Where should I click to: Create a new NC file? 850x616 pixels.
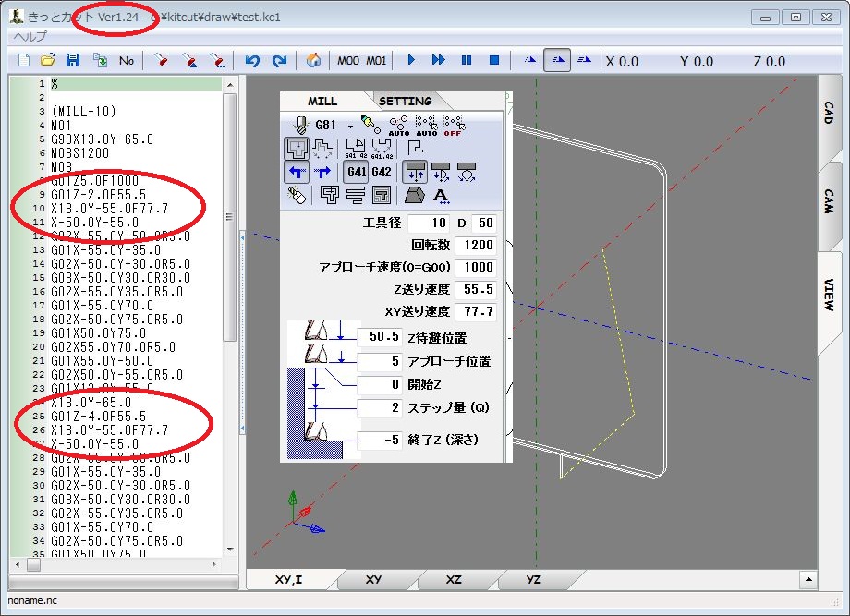point(24,60)
